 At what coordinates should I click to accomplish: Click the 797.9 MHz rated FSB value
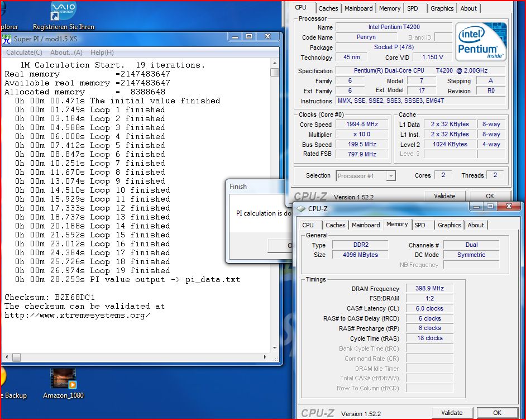362,154
